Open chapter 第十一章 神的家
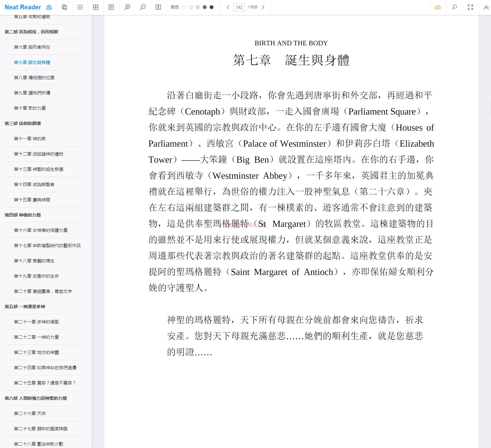The height and width of the screenshot is (448, 491). tap(30, 139)
